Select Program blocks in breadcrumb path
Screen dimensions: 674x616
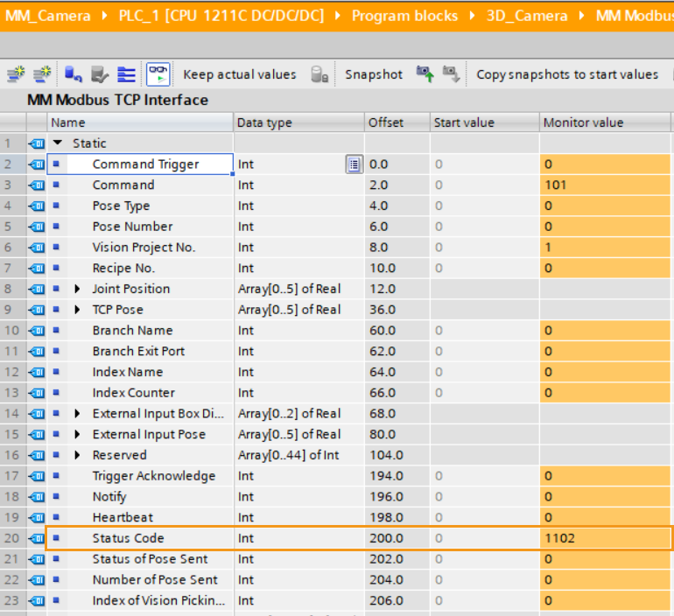[404, 16]
